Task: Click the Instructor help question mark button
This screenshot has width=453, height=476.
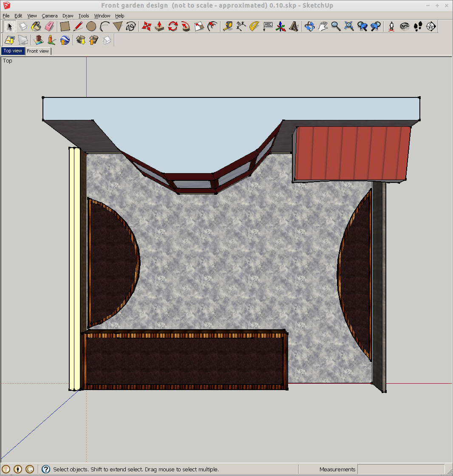Action: coord(46,469)
